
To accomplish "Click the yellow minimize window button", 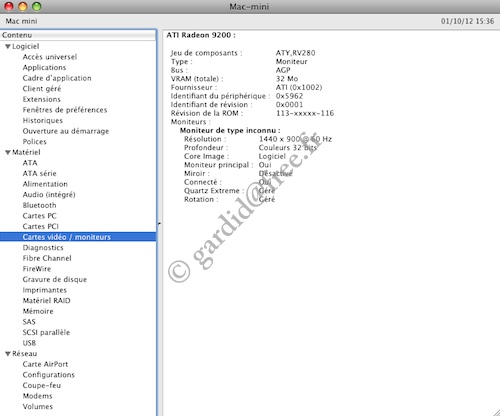I will [23, 6].
